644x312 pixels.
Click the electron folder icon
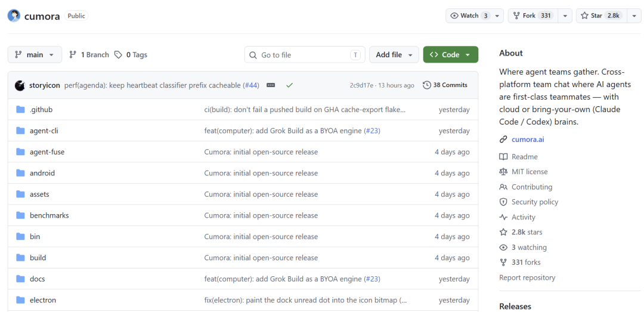(20, 300)
